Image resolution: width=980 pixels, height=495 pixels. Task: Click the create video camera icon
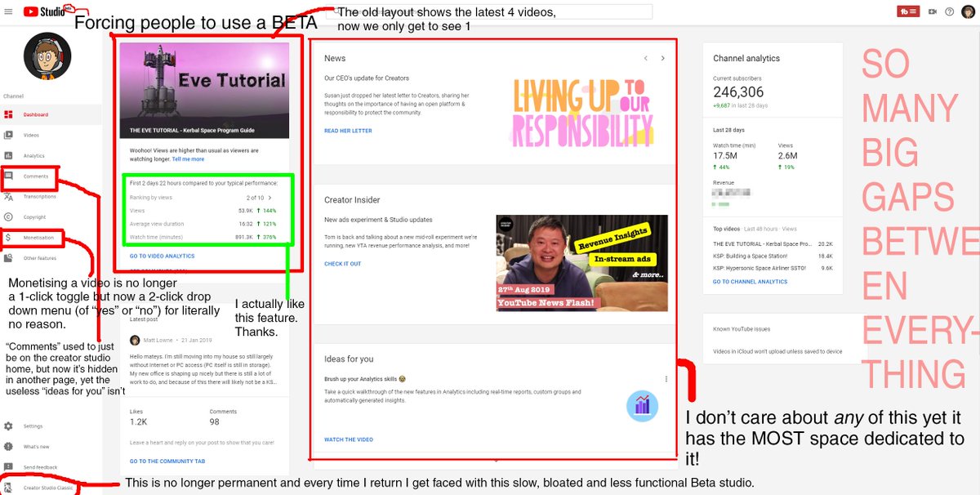coord(933,11)
